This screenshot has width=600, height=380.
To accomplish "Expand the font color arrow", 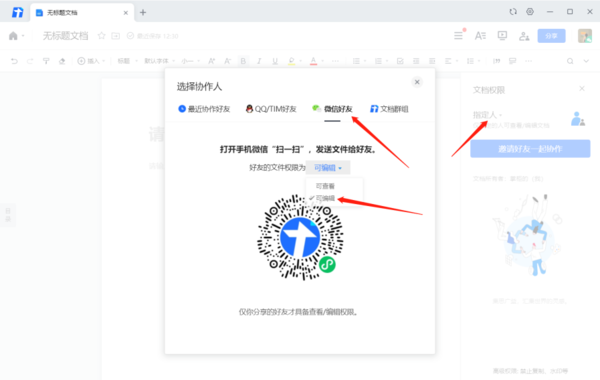I will (x=322, y=61).
